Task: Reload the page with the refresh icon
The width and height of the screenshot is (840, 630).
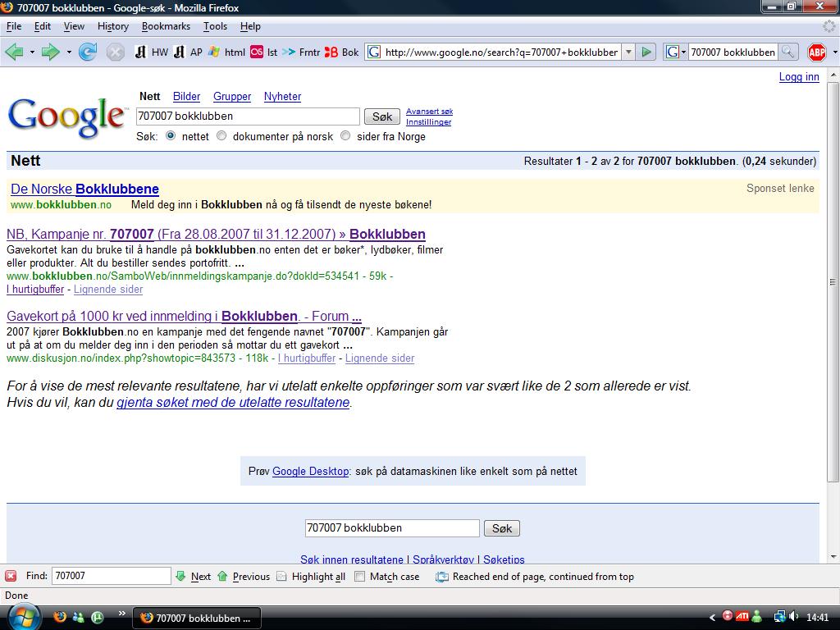Action: coord(88,52)
